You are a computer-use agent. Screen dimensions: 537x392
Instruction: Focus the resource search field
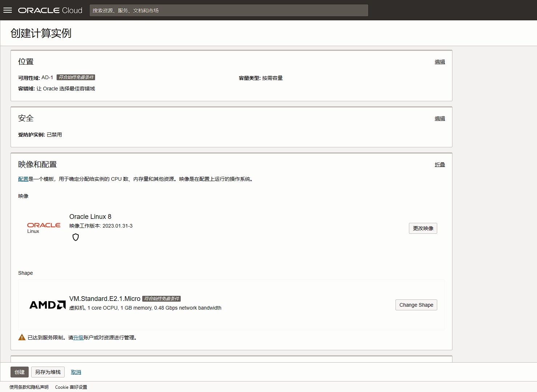[x=229, y=11]
